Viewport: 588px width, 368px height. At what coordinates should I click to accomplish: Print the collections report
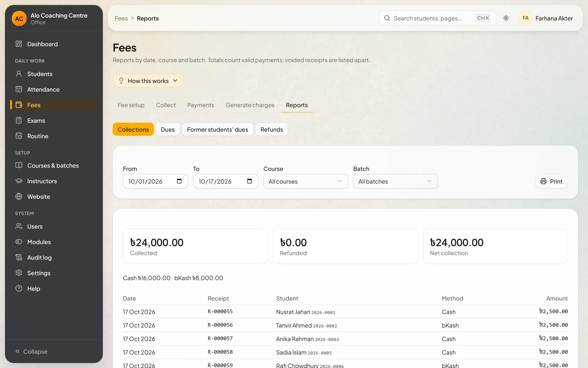click(x=551, y=181)
